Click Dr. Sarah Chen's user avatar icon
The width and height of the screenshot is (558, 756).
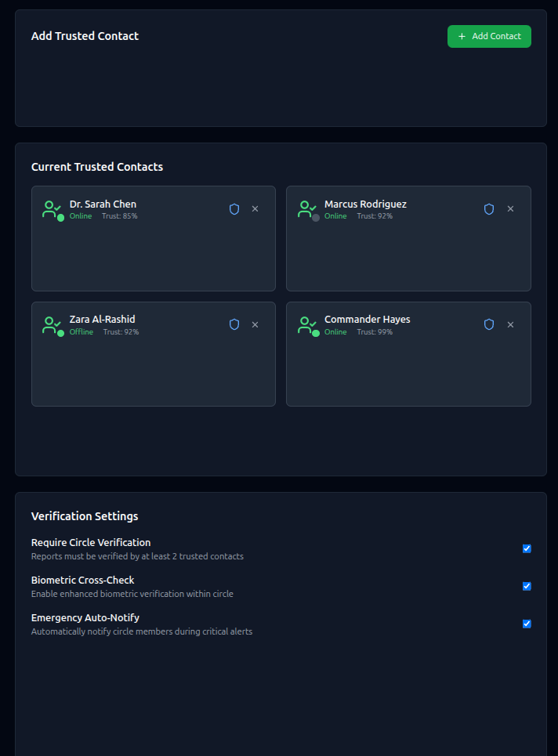click(52, 209)
